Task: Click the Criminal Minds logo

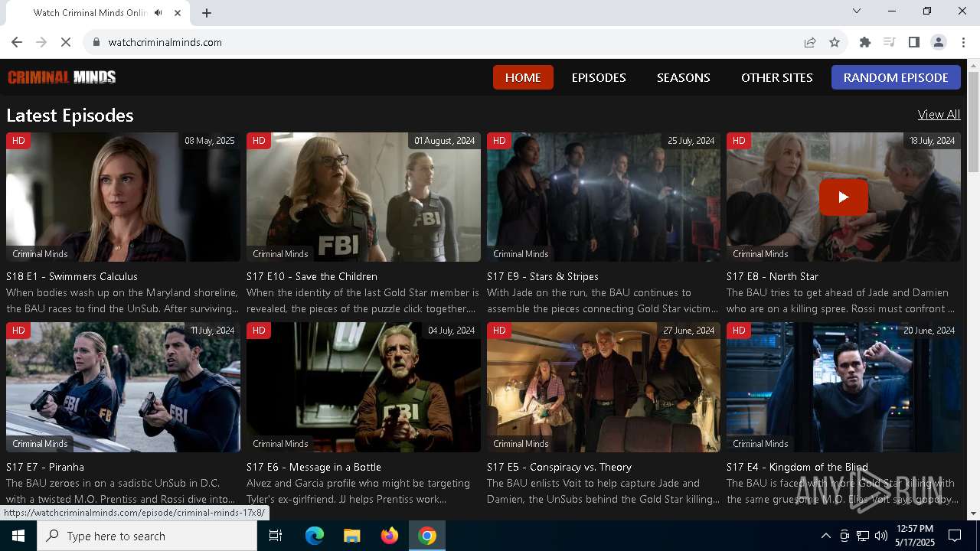Action: click(x=62, y=77)
